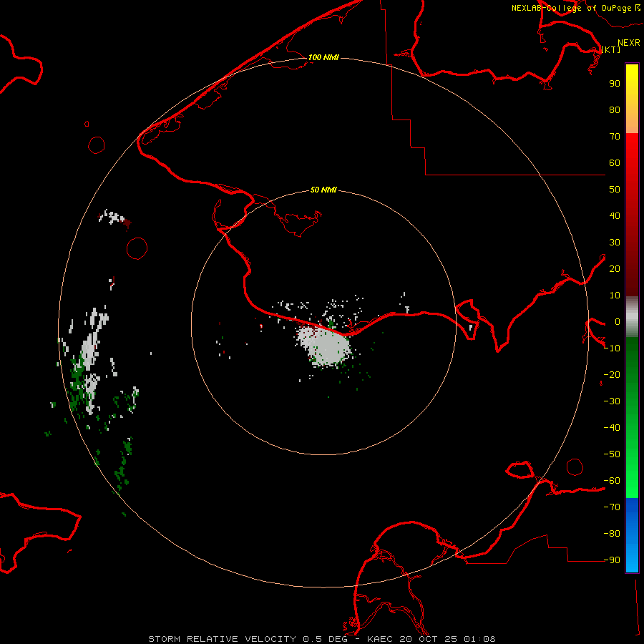Pick the gray zero-velocity segment of color bar
This screenshot has height=644, width=644.
coord(632,317)
